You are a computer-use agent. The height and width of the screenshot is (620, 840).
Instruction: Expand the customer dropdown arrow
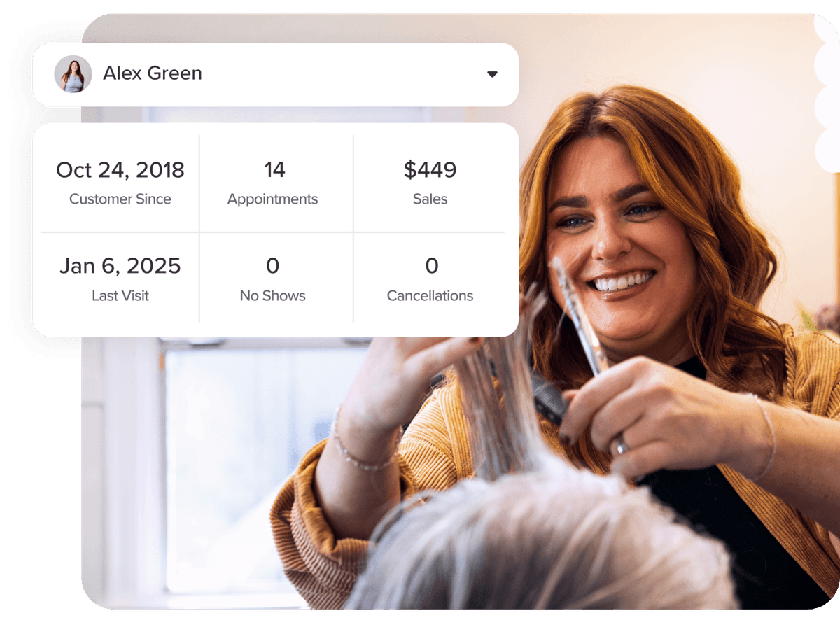tap(492, 74)
